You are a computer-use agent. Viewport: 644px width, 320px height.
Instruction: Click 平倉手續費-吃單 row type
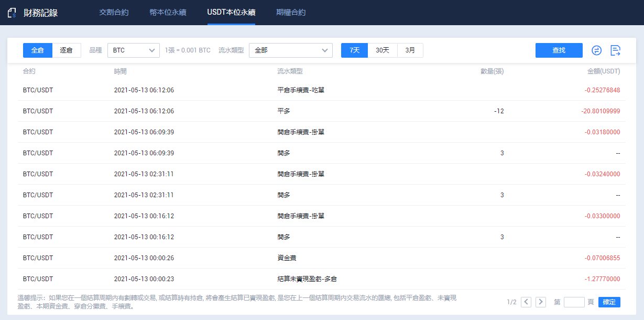click(301, 90)
